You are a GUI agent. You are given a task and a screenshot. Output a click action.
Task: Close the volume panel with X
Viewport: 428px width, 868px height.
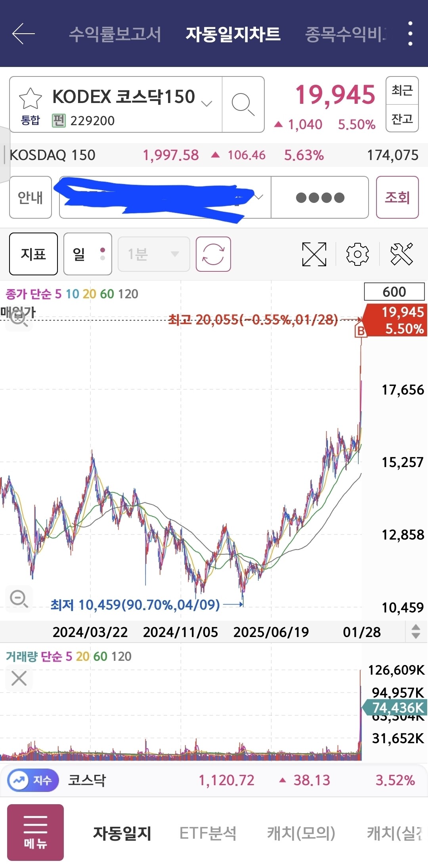point(19,678)
